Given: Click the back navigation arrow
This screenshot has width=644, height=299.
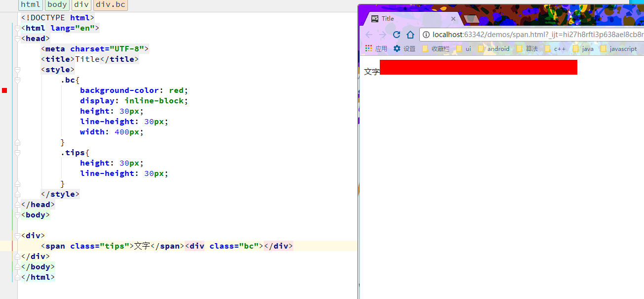Looking at the screenshot, I should (x=369, y=35).
